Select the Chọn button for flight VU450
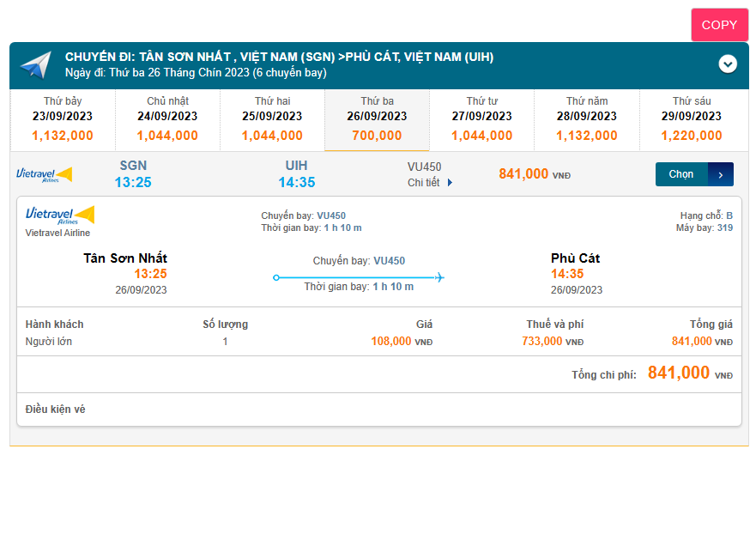Image resolution: width=756 pixels, height=540 pixels. point(681,174)
